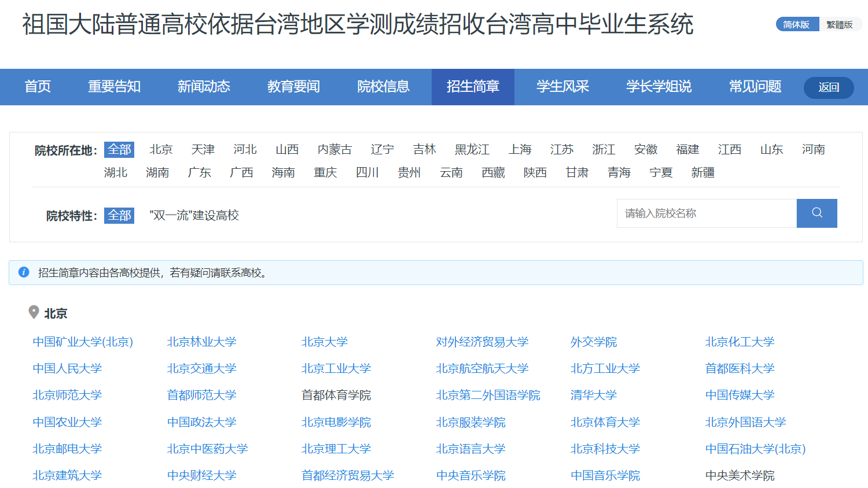This screenshot has width=868, height=488.
Task: Click the 返回 button
Action: [829, 87]
